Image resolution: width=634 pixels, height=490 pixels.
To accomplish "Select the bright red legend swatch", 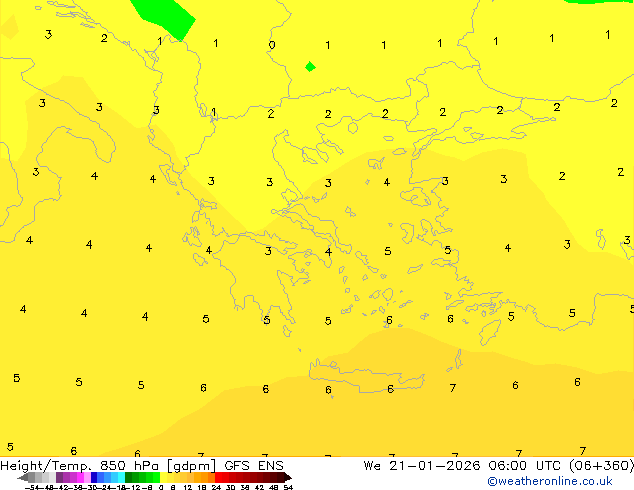I will (218, 477).
